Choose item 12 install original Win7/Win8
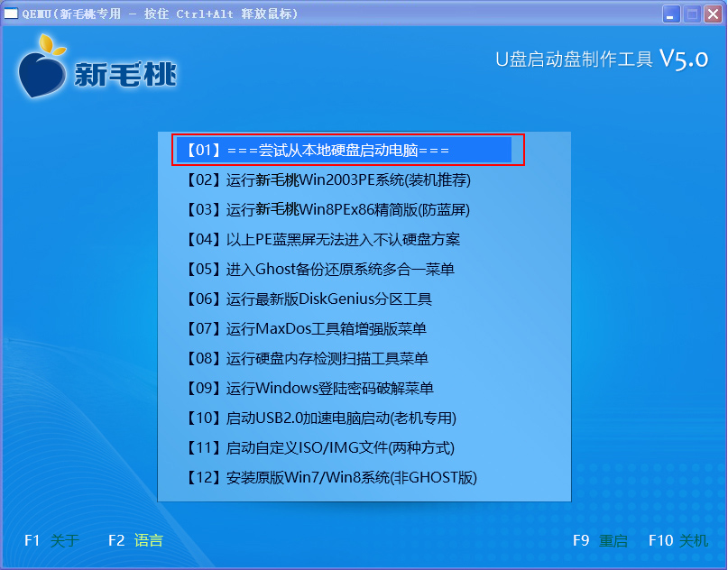The height and width of the screenshot is (570, 728). tap(331, 477)
